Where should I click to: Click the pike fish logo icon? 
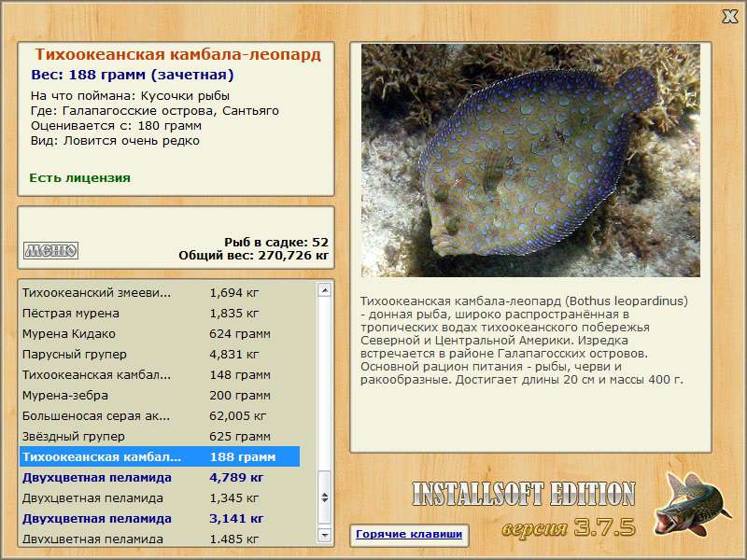pos(691,504)
